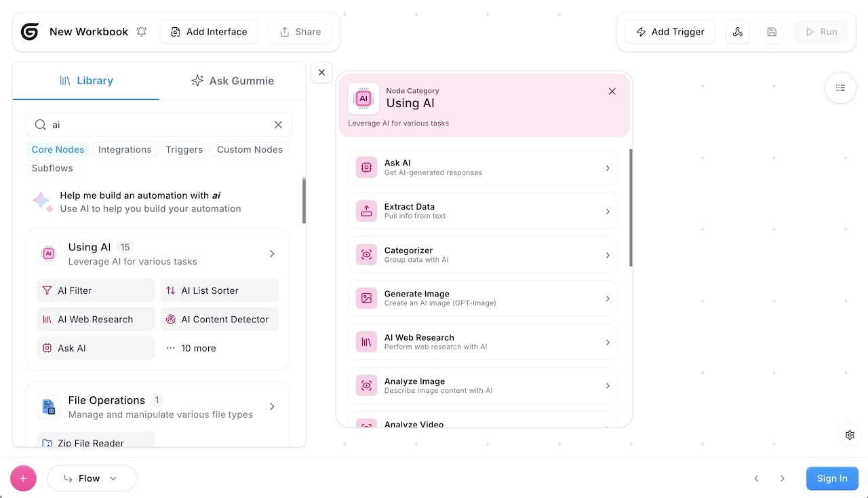Screen dimensions: 868x498
Task: Expand the File Operations category chevron
Action: pos(272,406)
